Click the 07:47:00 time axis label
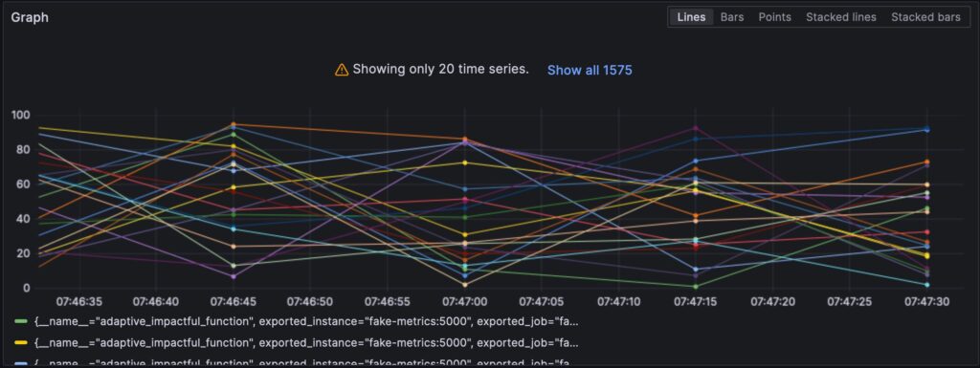Viewport: 980px width, 368px height. point(464,302)
